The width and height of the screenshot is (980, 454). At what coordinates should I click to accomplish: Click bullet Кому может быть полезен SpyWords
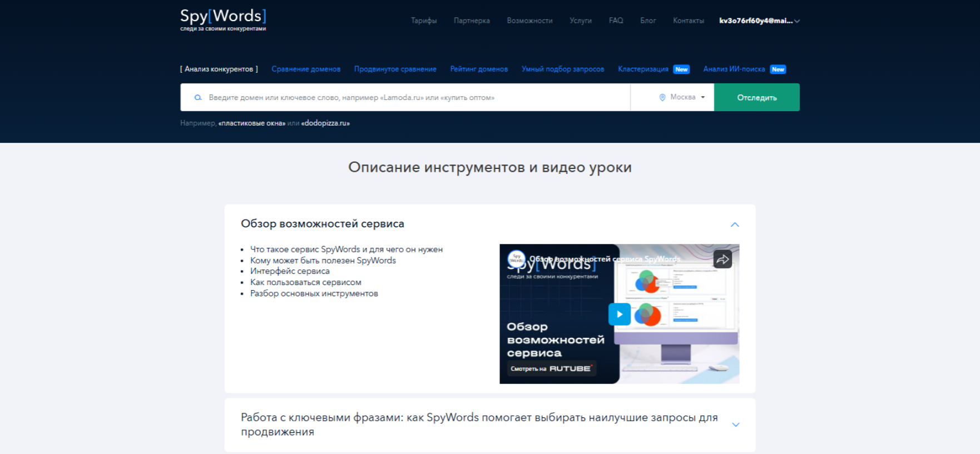point(323,261)
